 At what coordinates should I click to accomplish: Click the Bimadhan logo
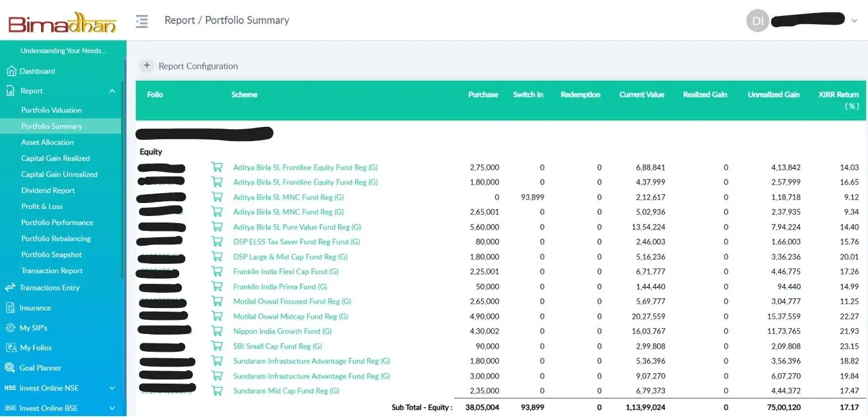(62, 24)
